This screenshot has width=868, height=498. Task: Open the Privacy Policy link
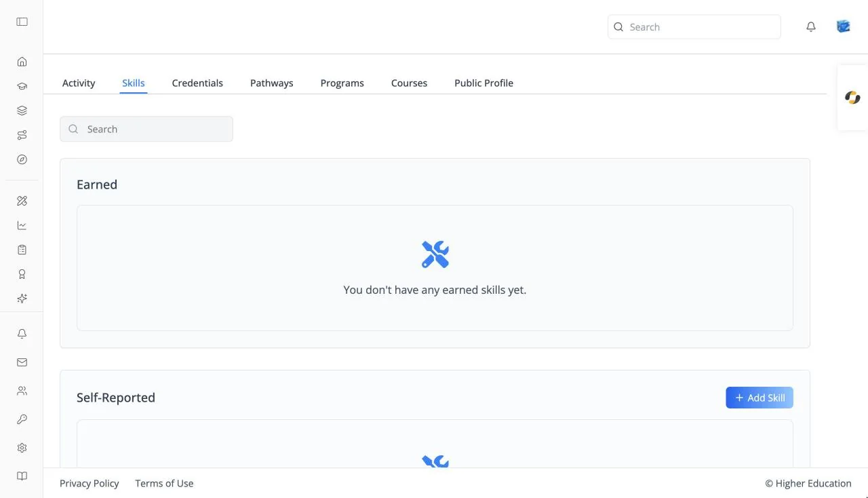(x=90, y=483)
